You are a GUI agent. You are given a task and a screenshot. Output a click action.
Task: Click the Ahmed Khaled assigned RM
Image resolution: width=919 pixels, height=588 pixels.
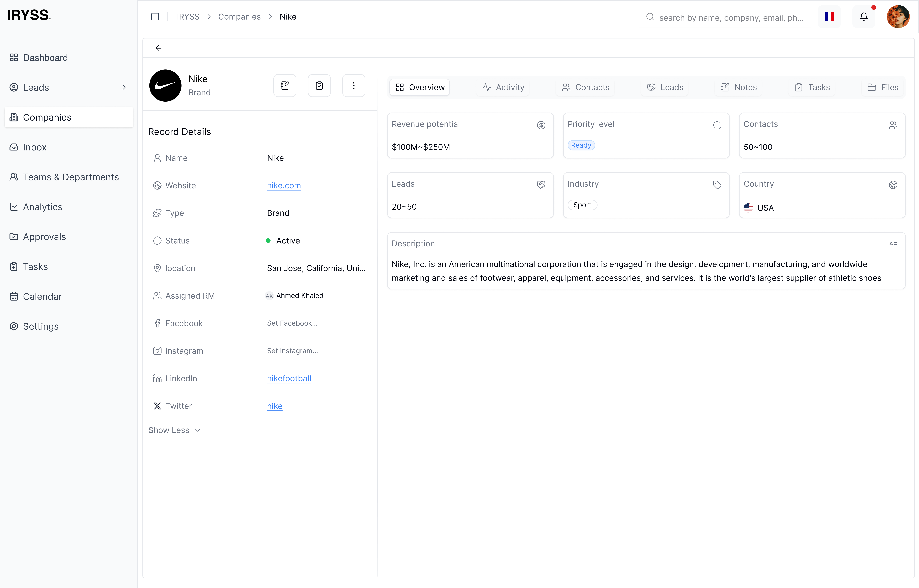[294, 296]
